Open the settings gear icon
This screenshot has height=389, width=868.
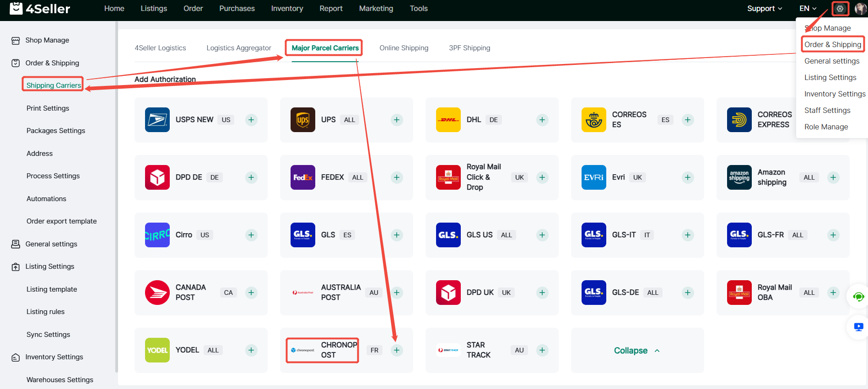(840, 8)
